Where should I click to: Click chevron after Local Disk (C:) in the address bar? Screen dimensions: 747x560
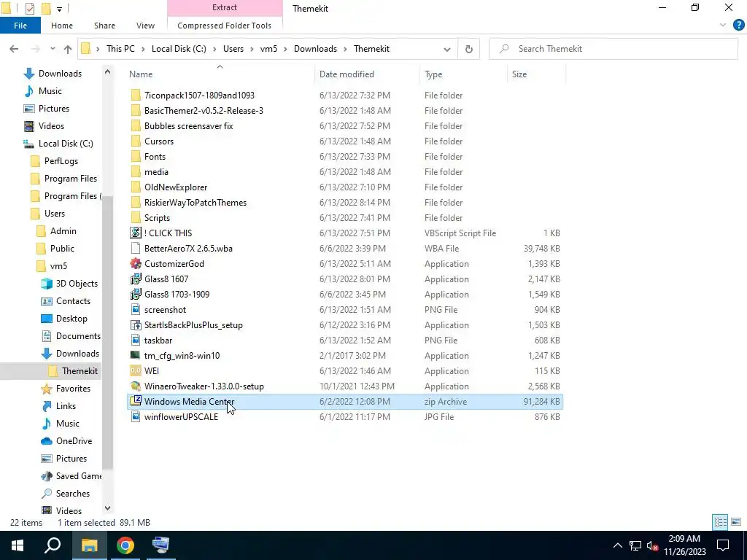[x=214, y=49]
